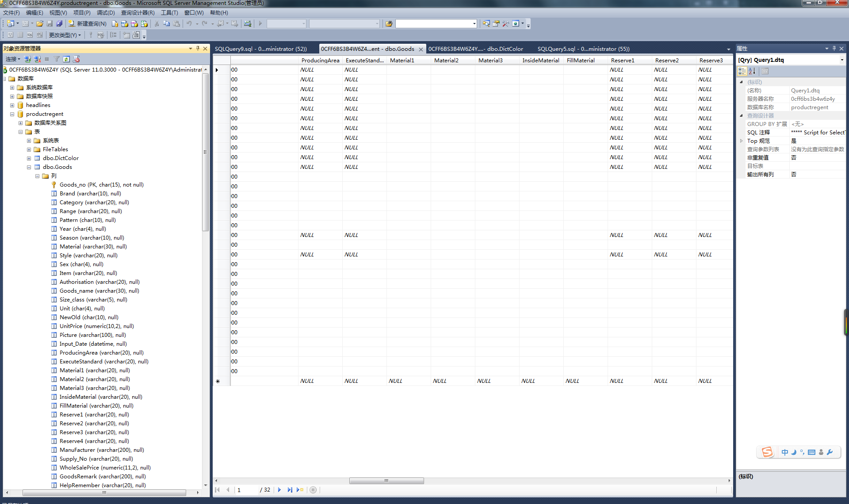Image resolution: width=849 pixels, height=504 pixels.
Task: Open a file with the folder icon
Action: pos(40,23)
